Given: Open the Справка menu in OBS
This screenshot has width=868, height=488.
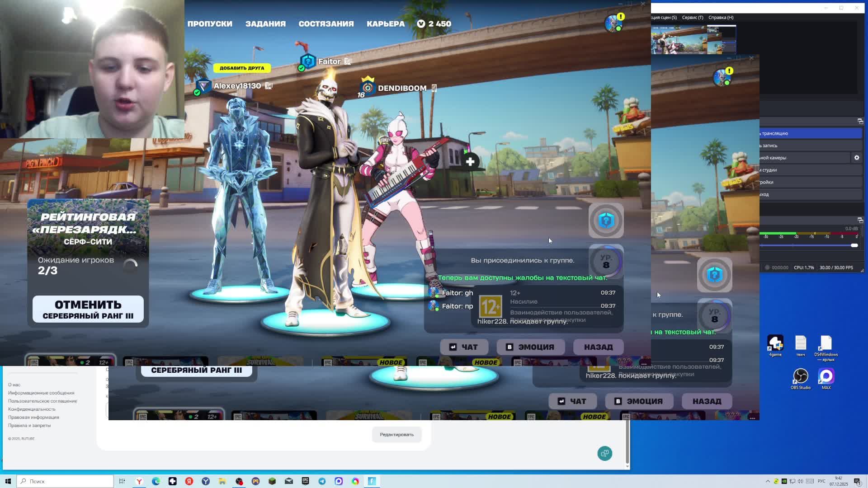Looking at the screenshot, I should pos(721,17).
